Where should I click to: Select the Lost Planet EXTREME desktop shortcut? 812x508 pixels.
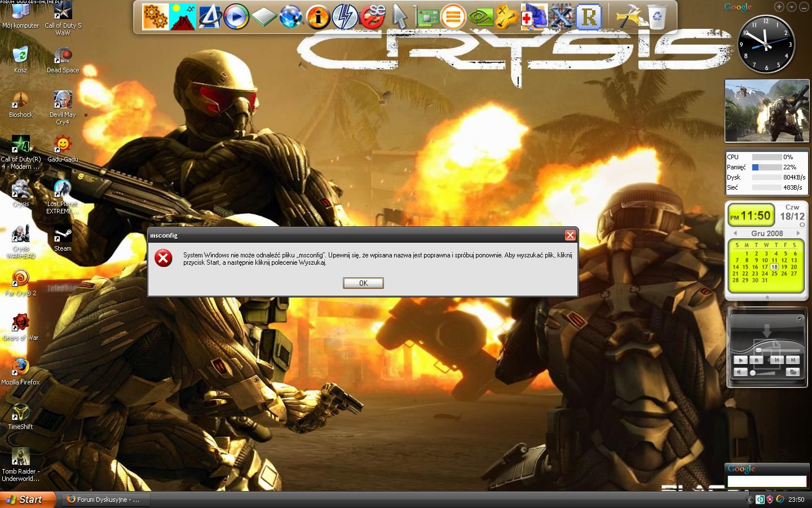[x=63, y=198]
